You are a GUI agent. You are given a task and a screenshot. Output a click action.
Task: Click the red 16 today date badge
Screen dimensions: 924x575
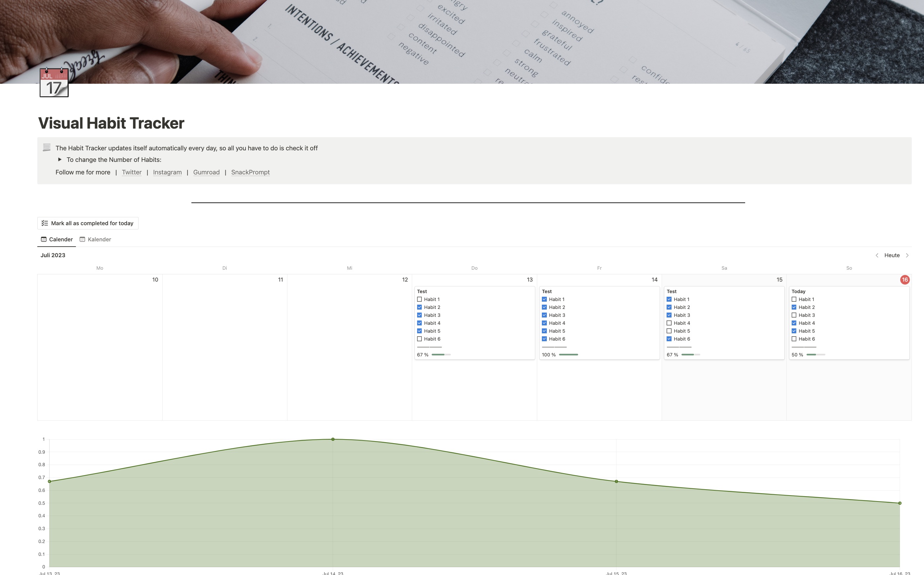(x=905, y=280)
